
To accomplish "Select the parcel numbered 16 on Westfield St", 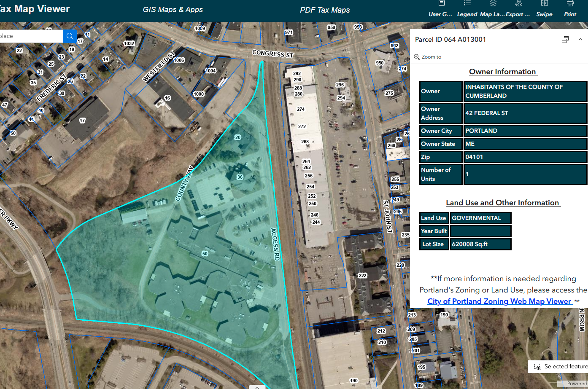I will click(167, 98).
